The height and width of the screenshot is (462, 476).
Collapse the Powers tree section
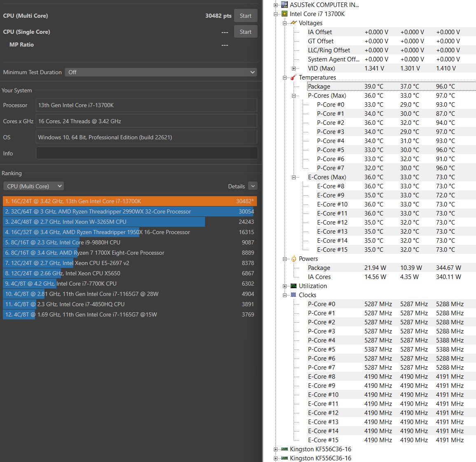(x=285, y=259)
